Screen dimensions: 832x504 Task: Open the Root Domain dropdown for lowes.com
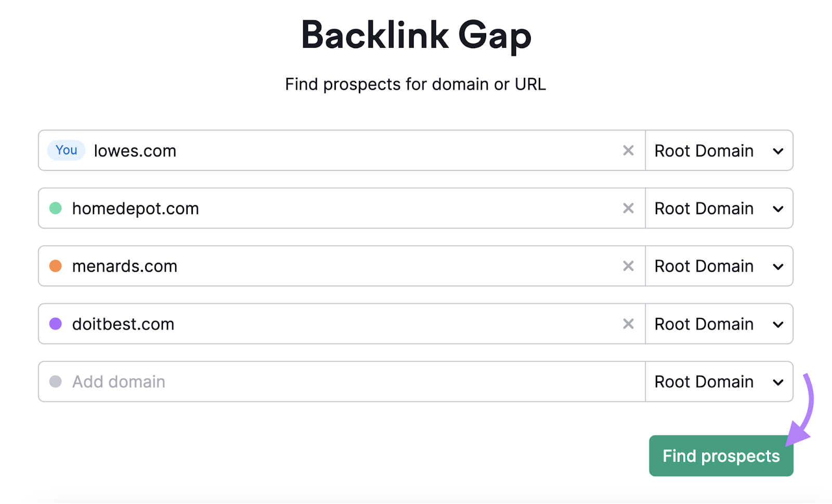coord(719,150)
